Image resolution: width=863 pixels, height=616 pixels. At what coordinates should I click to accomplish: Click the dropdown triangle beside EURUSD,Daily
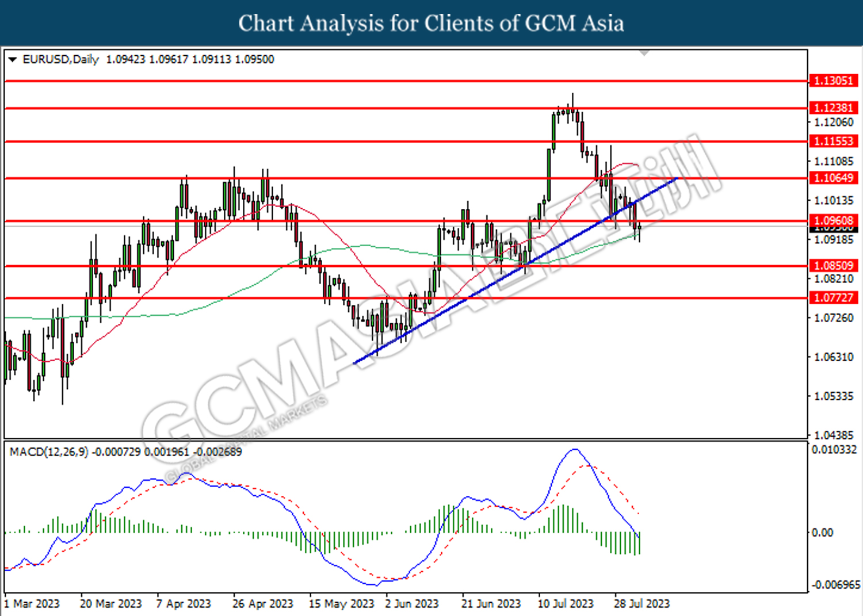pos(12,59)
